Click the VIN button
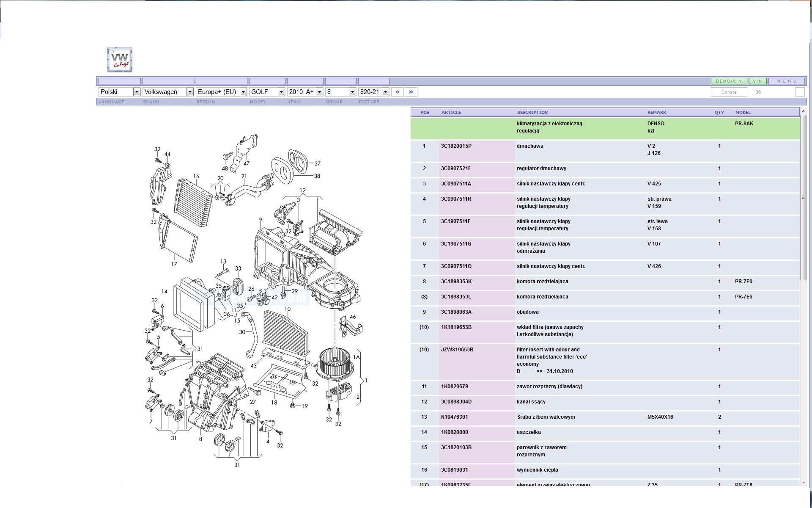This screenshot has width=812, height=508. pos(757,81)
